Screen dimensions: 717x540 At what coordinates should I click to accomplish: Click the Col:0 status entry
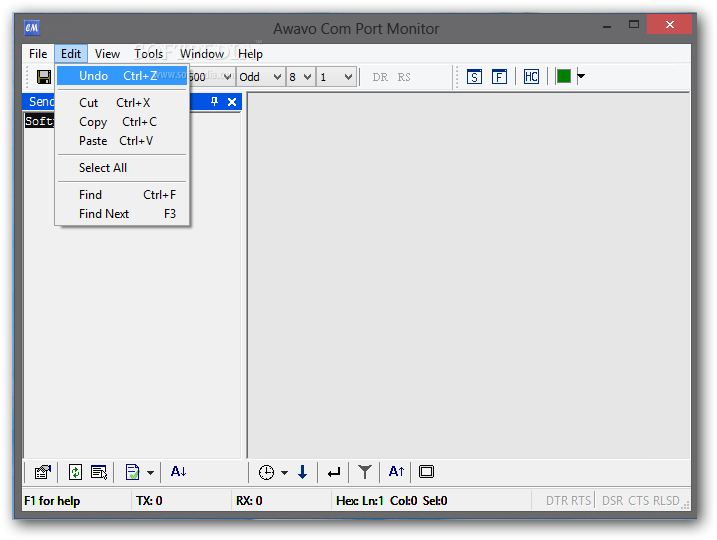coord(403,501)
